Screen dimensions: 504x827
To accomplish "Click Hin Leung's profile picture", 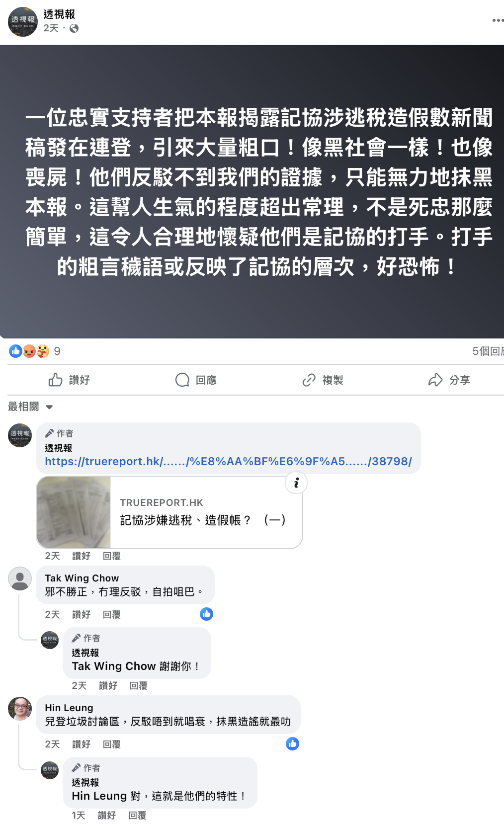I will point(20,708).
